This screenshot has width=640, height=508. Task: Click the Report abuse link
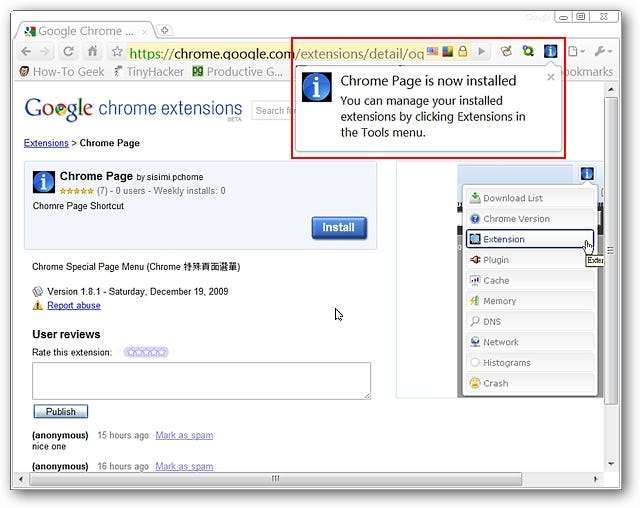tap(74, 306)
